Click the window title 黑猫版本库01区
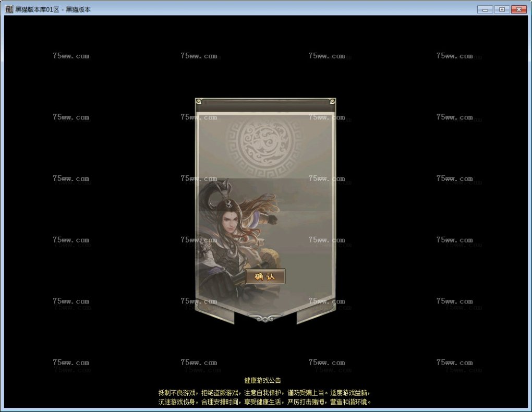532x412 pixels. (x=38, y=9)
